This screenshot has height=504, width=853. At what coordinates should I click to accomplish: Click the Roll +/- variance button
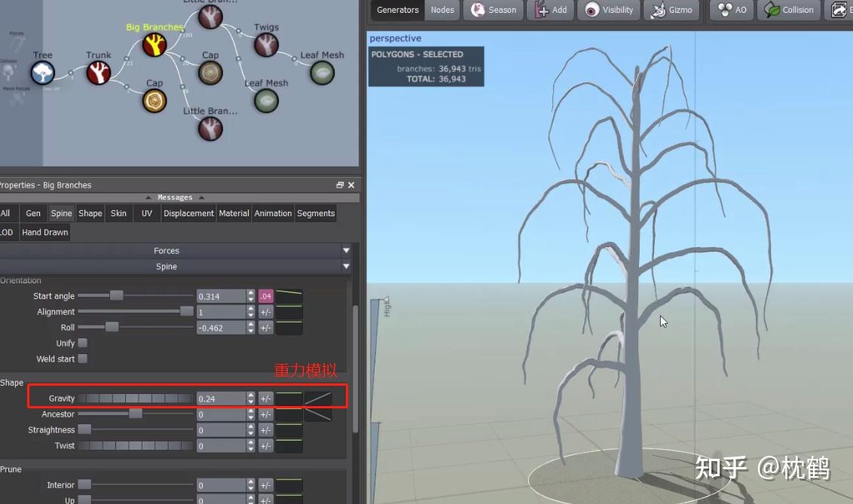(x=265, y=328)
